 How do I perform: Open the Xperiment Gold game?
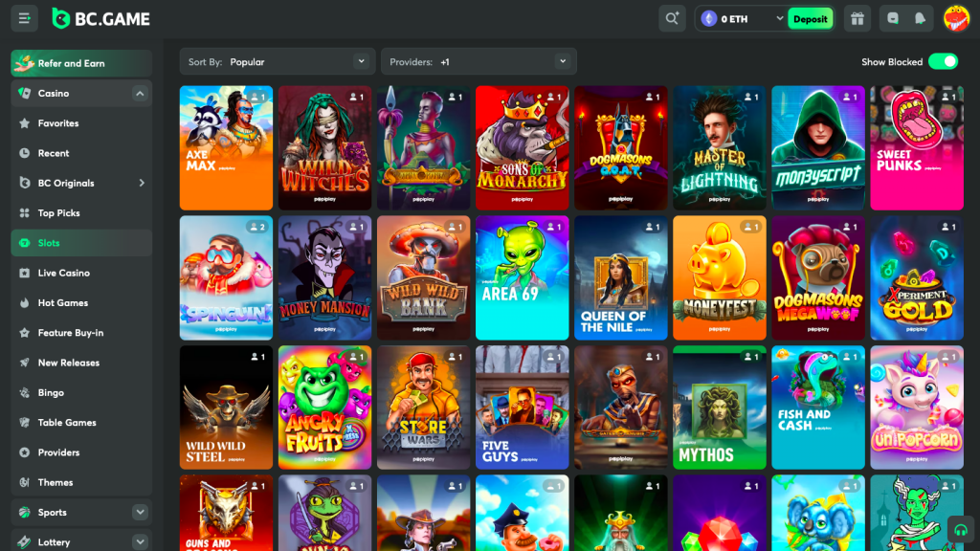pyautogui.click(x=917, y=278)
